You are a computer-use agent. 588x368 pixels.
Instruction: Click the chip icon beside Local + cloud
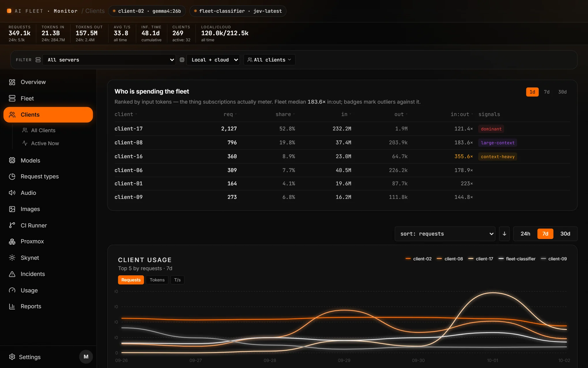pos(182,60)
